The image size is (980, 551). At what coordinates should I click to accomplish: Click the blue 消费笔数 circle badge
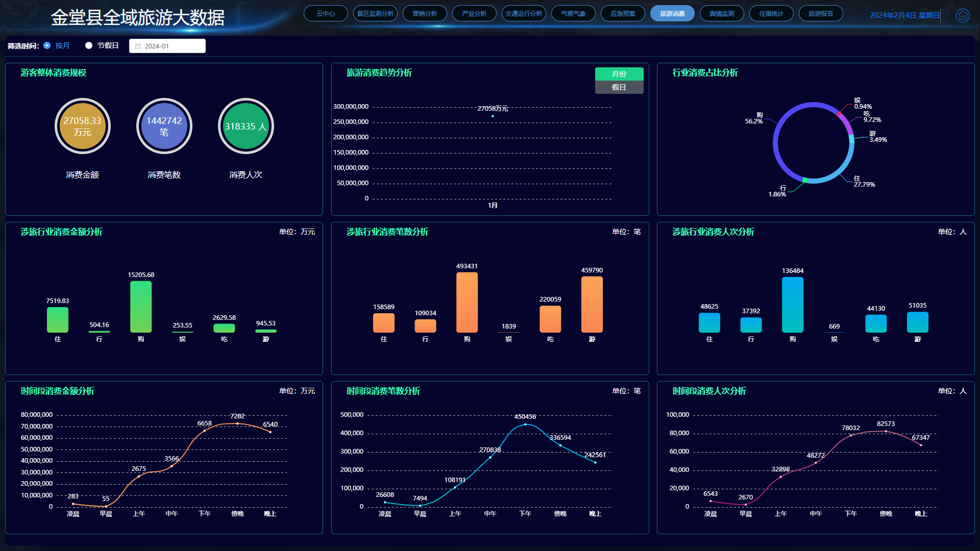click(164, 127)
